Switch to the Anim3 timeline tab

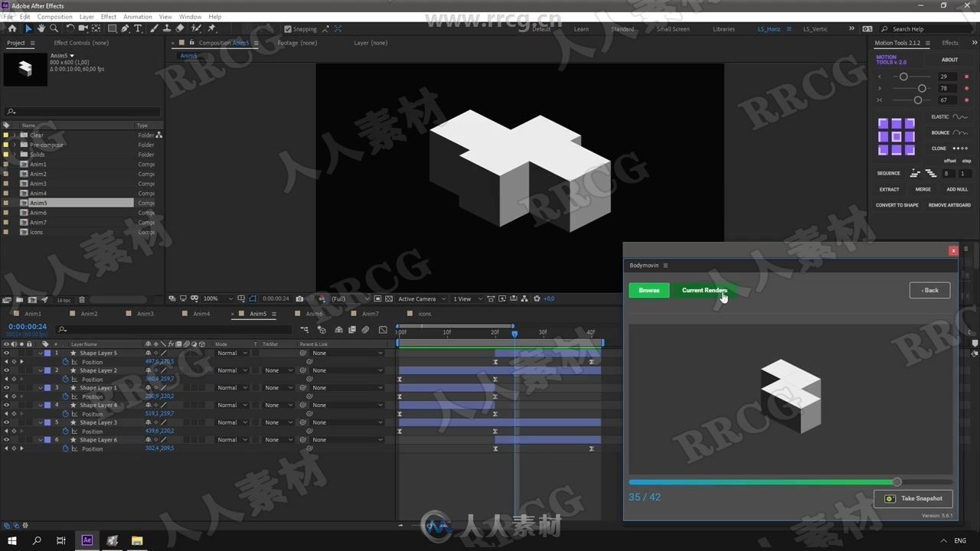click(x=145, y=314)
